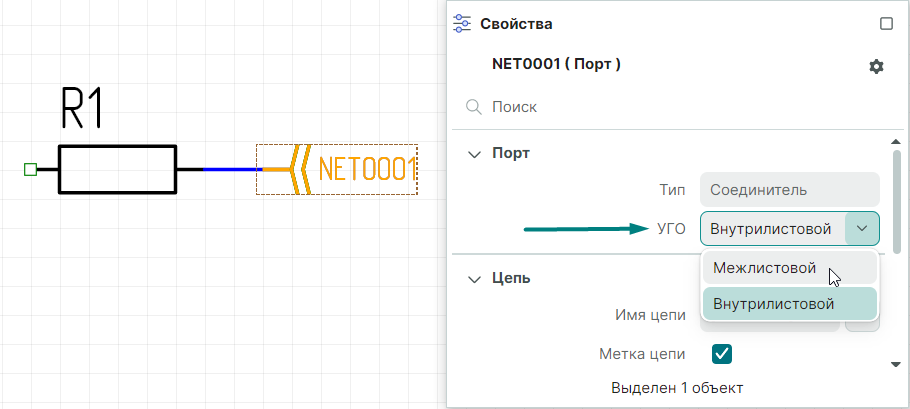Click the square maximize icon in Свойства header
The image size is (910, 409).
885,24
